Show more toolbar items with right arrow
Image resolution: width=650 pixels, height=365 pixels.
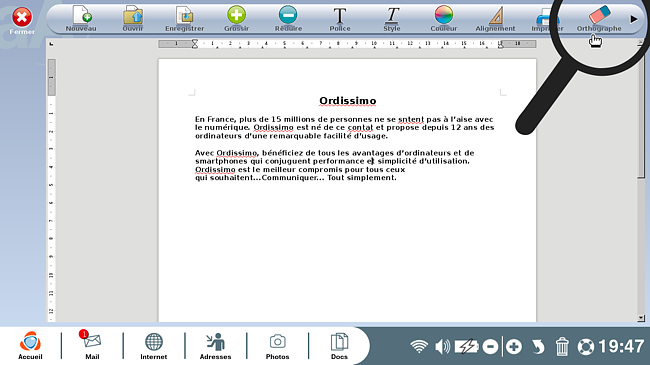tap(633, 19)
